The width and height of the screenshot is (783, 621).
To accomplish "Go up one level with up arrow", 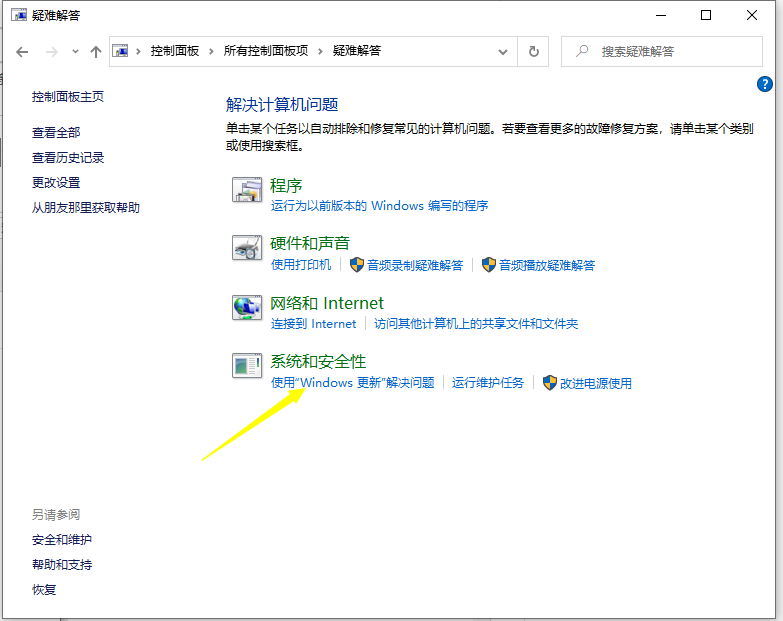I will [95, 51].
